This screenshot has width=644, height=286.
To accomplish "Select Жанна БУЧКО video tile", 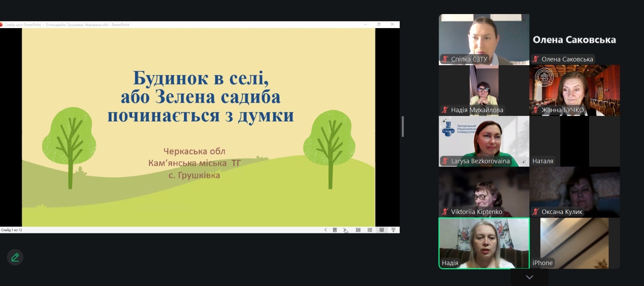I will click(x=574, y=90).
